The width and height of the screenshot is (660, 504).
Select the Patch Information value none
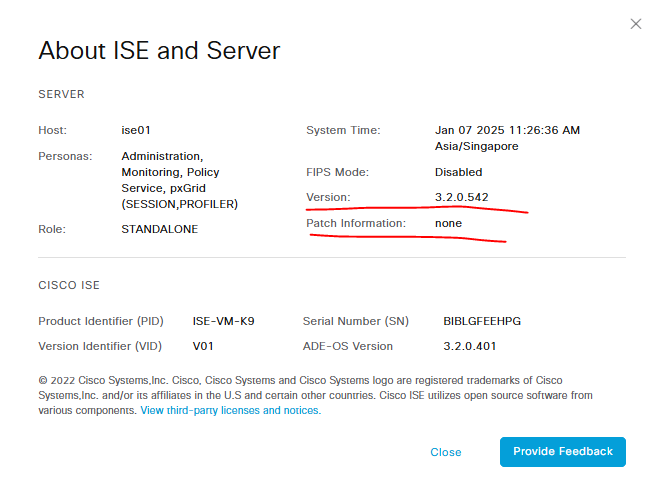point(448,223)
